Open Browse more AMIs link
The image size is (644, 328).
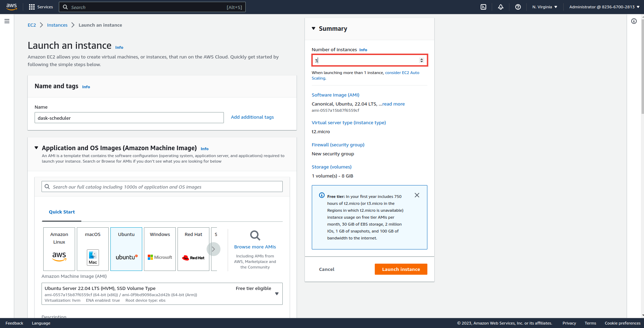(x=255, y=247)
